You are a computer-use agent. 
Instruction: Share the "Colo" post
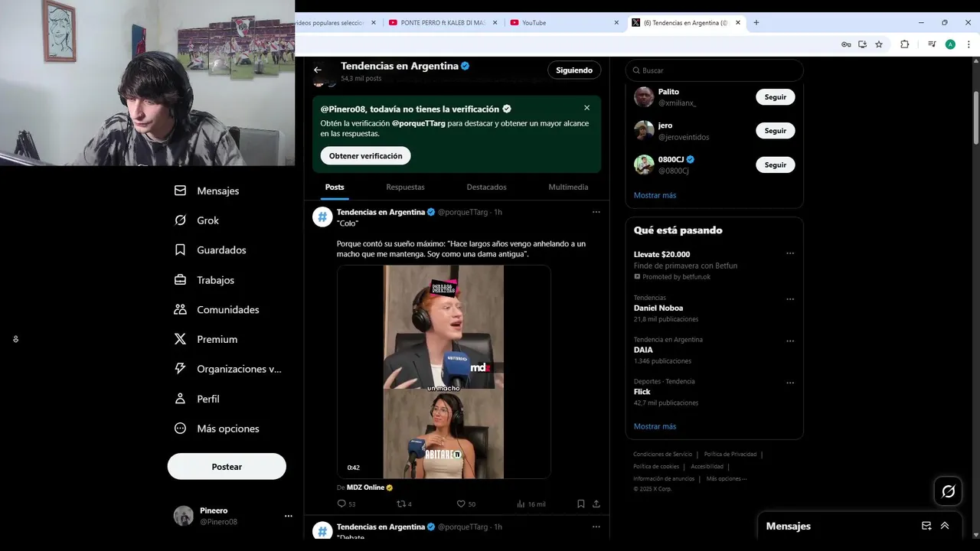pyautogui.click(x=596, y=504)
